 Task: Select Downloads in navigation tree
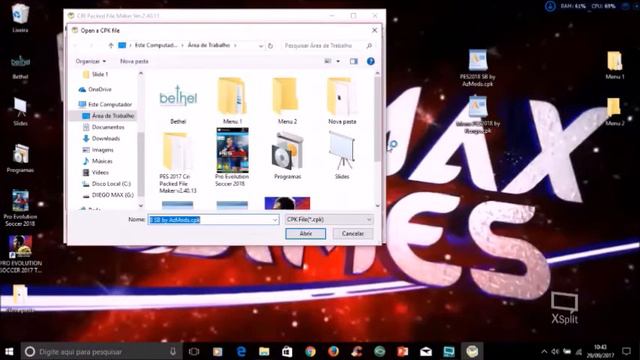[x=102, y=138]
